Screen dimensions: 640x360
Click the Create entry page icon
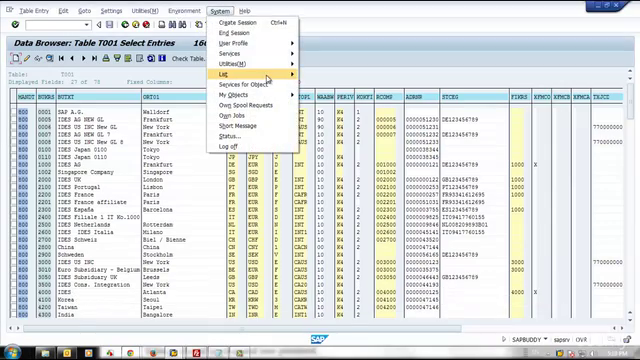point(16,58)
